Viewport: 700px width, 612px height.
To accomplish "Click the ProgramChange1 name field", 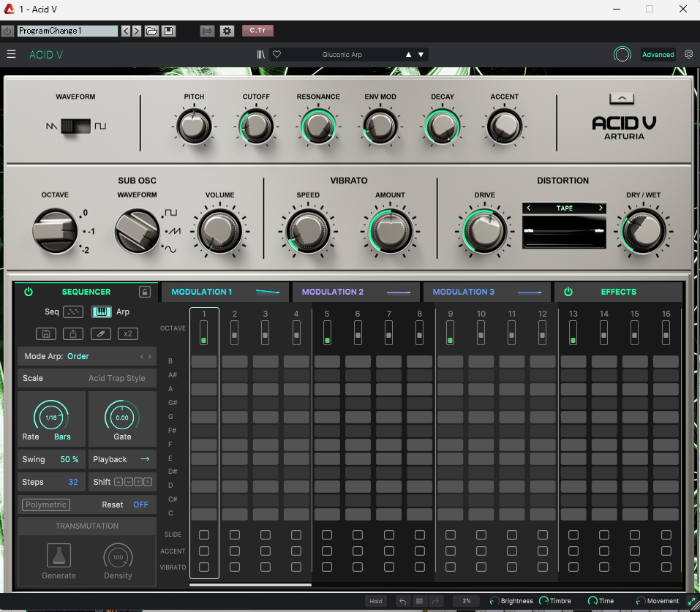I will point(67,31).
